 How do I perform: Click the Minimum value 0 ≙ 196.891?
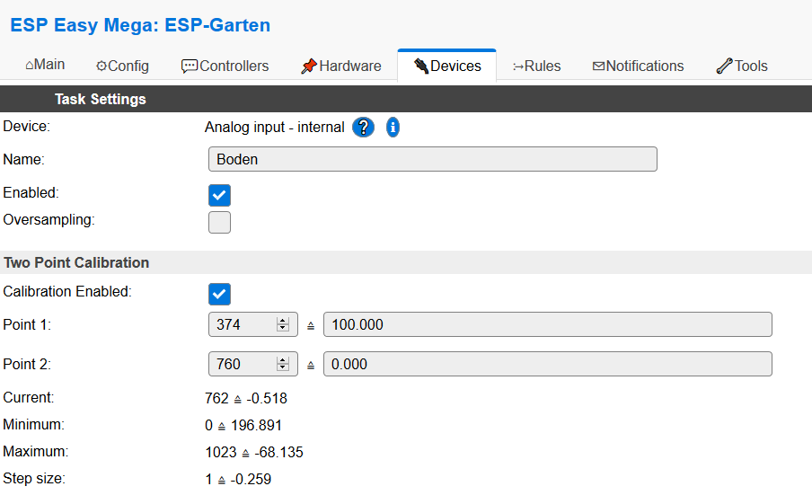click(243, 425)
